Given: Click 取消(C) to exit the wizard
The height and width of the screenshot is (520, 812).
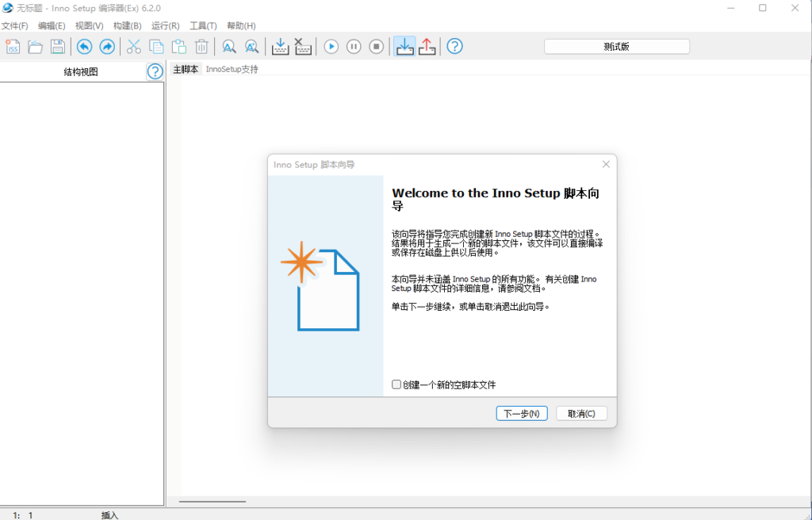Looking at the screenshot, I should [x=581, y=412].
